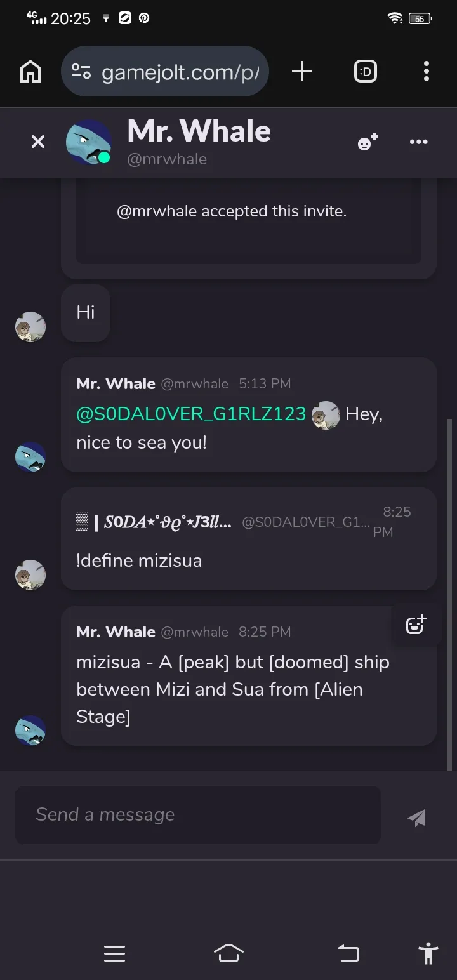Open a new browser tab
This screenshot has height=980, width=457.
tap(302, 72)
